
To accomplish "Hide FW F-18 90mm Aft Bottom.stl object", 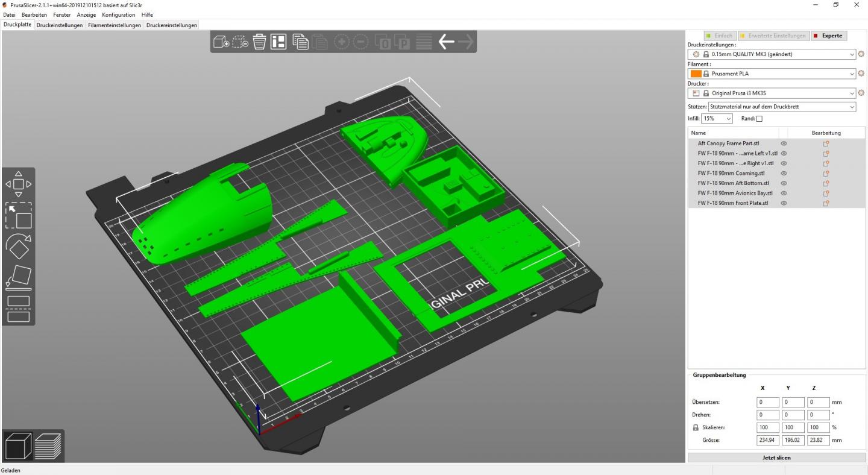I will tap(784, 183).
